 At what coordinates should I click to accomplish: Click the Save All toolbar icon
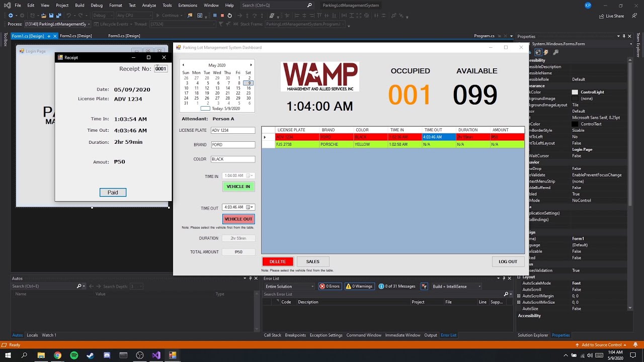click(59, 16)
